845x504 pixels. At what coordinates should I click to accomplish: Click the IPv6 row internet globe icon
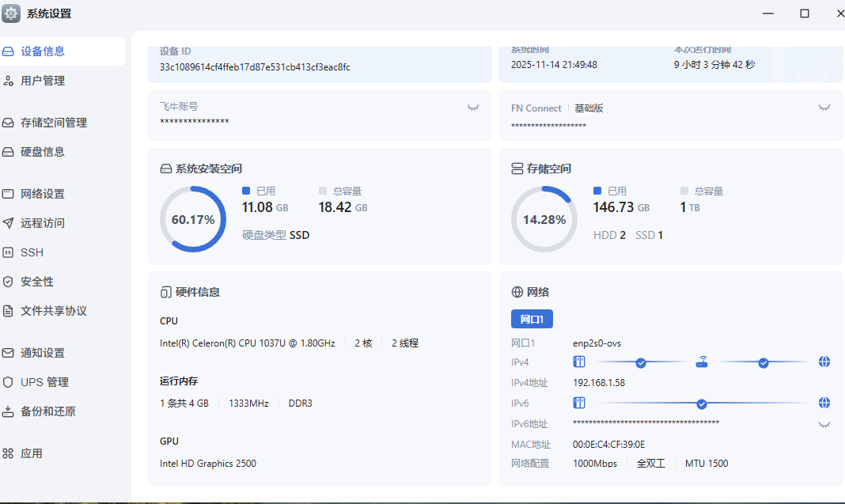coord(824,403)
